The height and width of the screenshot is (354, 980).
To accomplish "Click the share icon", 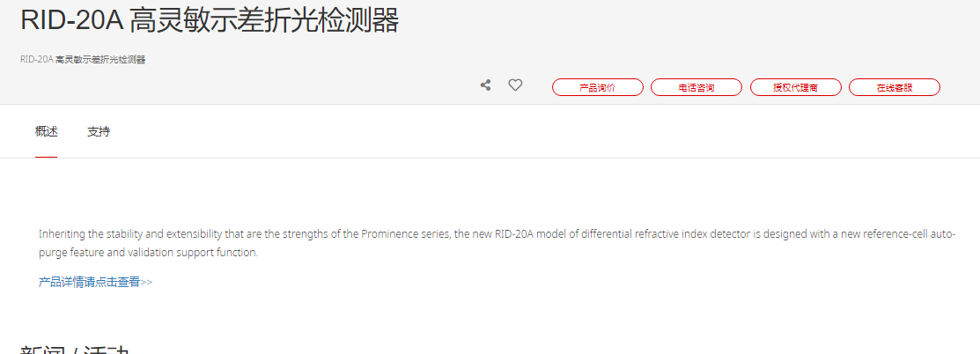I will tap(485, 85).
